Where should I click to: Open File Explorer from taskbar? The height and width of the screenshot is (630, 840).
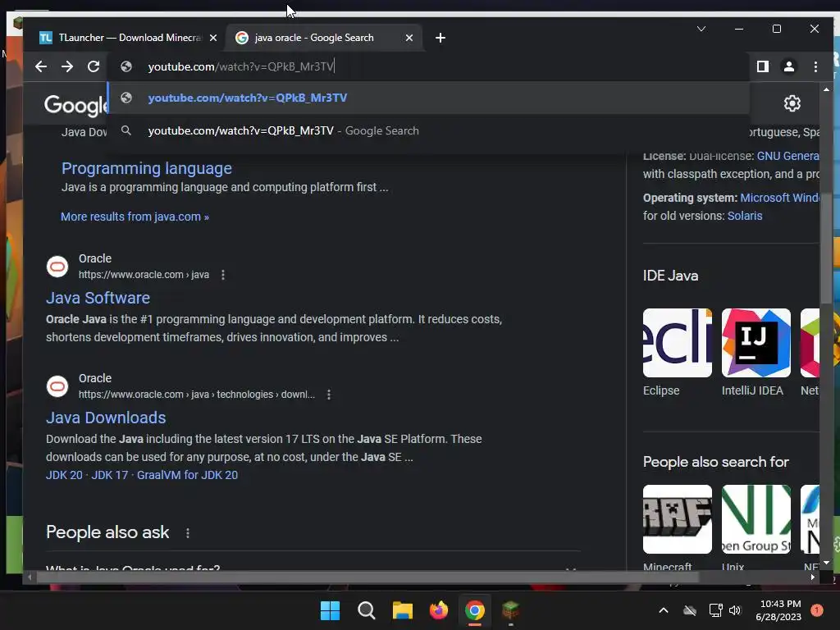402,610
